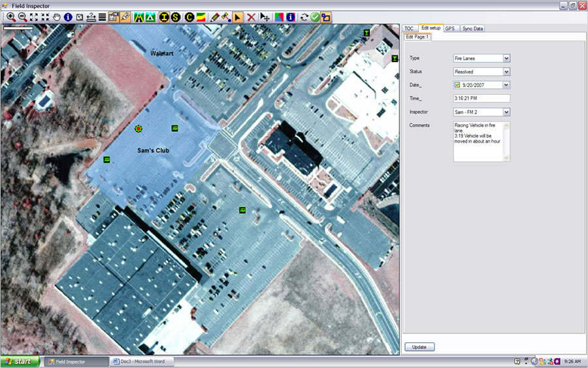Select the Zoom Out magnifier tool
The height and width of the screenshot is (368, 588).
tap(22, 17)
